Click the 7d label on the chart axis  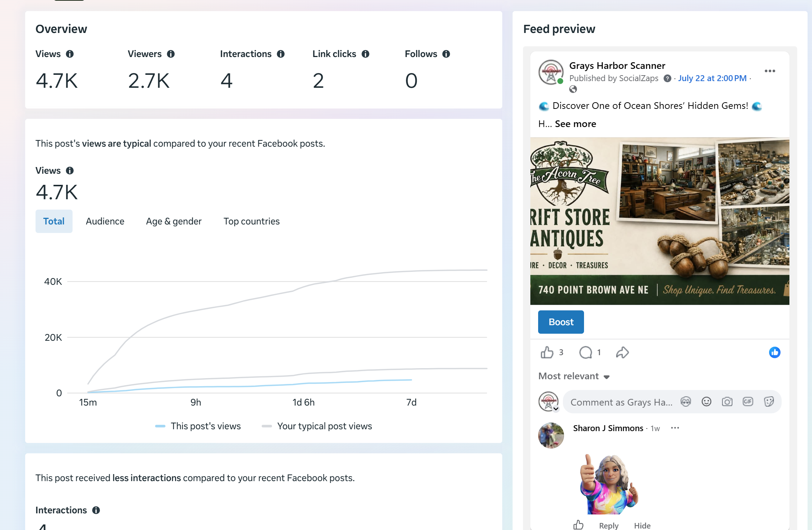(x=411, y=403)
